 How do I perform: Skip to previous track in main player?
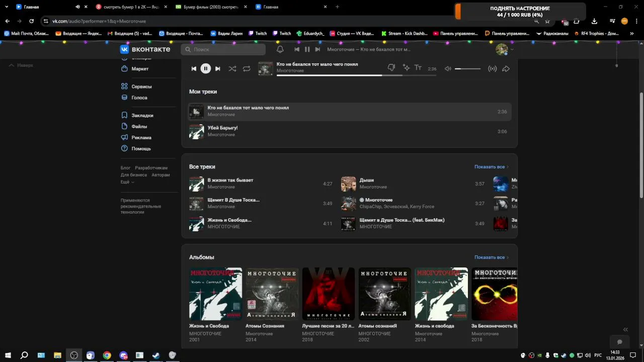point(194,68)
